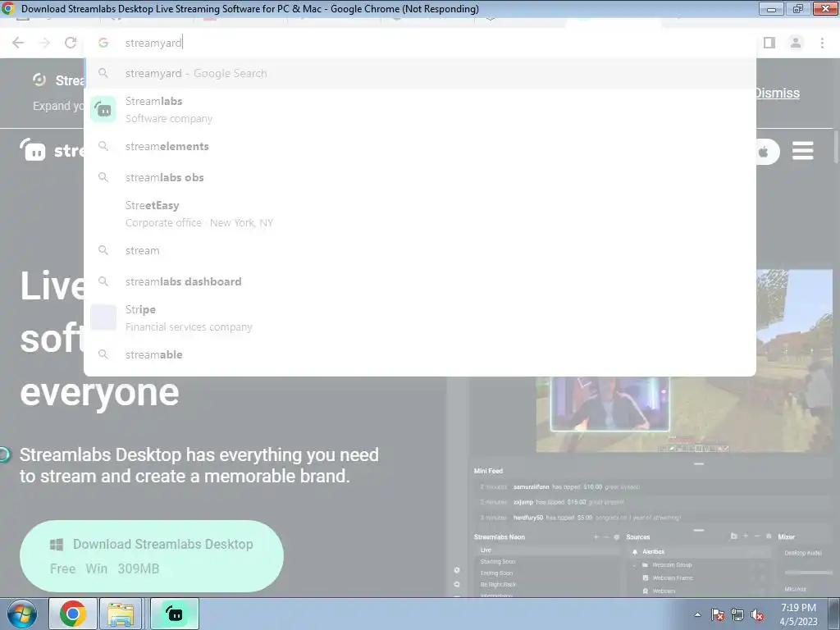Click 'Mini Feed' label in preview
Image resolution: width=840 pixels, height=630 pixels.
(x=488, y=471)
